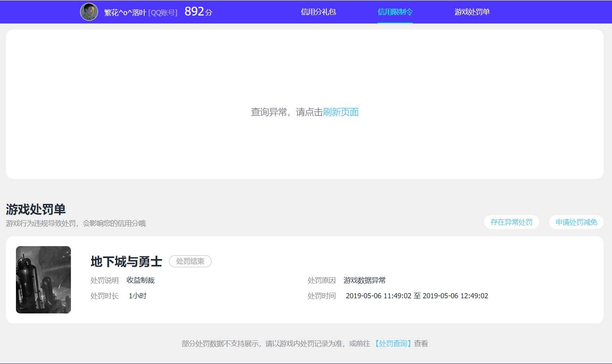Click the 处罚结束 status badge
This screenshot has width=612, height=364.
click(x=190, y=261)
